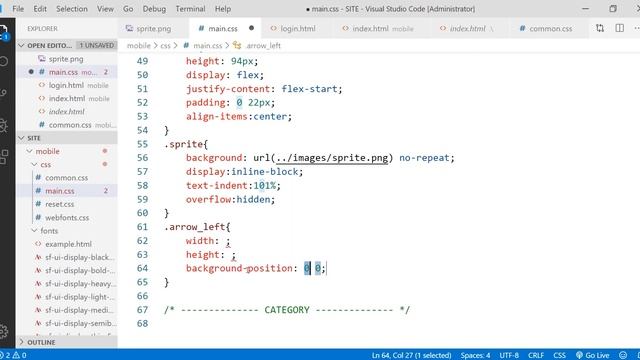
Task: Open the Selection menu
Action: (72, 9)
